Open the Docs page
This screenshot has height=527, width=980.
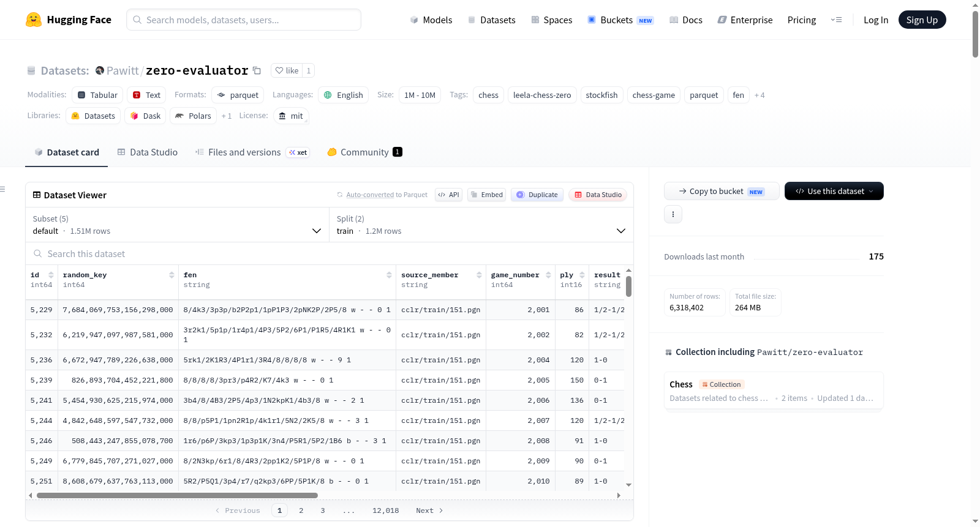pyautogui.click(x=685, y=20)
